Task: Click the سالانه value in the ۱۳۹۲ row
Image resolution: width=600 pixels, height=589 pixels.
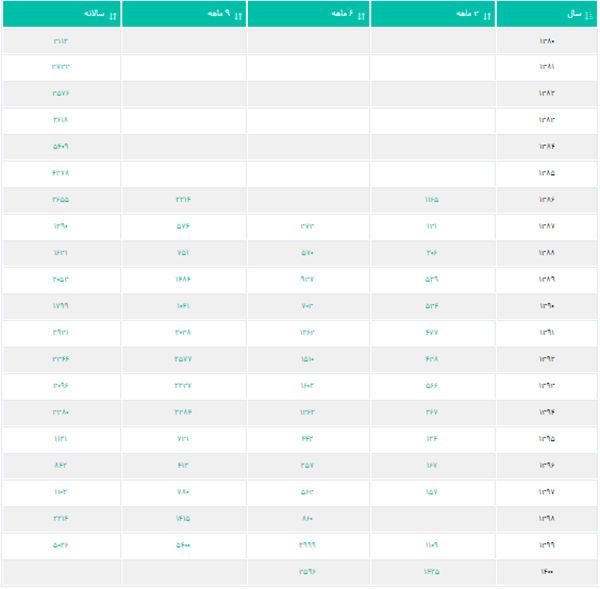Action: 61,358
